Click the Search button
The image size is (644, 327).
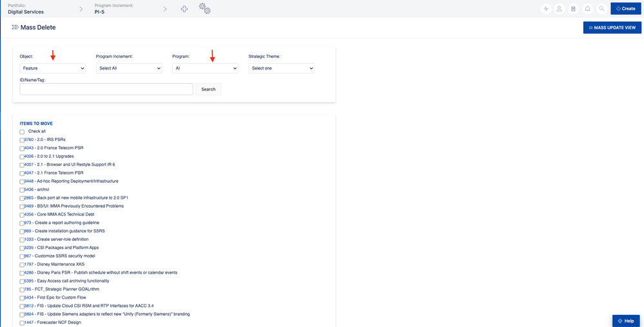point(208,89)
